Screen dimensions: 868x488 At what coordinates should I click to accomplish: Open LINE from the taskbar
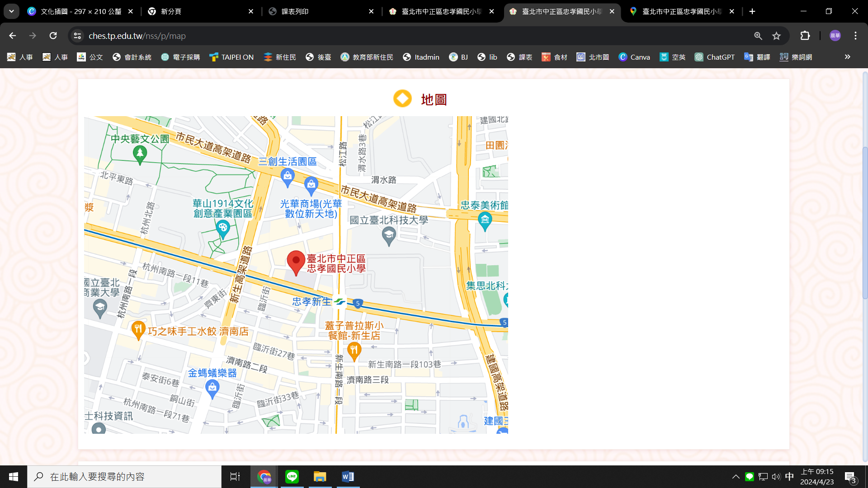click(x=292, y=477)
